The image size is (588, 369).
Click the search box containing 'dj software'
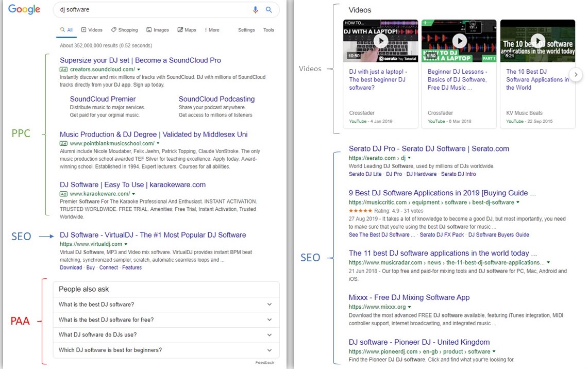149,10
